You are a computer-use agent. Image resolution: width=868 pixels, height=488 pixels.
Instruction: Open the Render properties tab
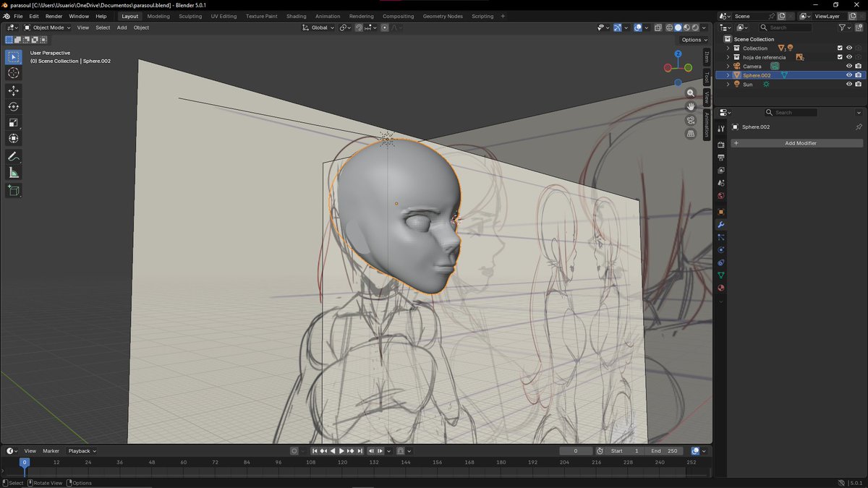click(x=721, y=145)
